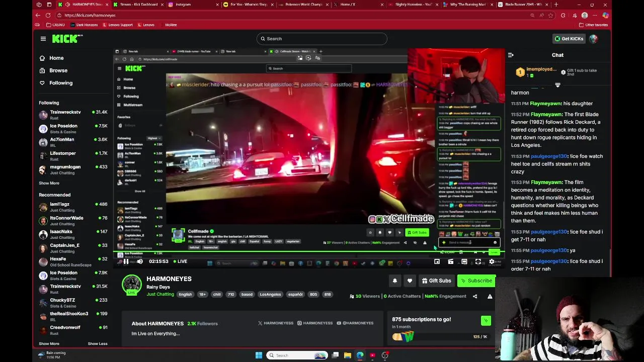Click the HARMONEYES channel avatar

(x=132, y=285)
